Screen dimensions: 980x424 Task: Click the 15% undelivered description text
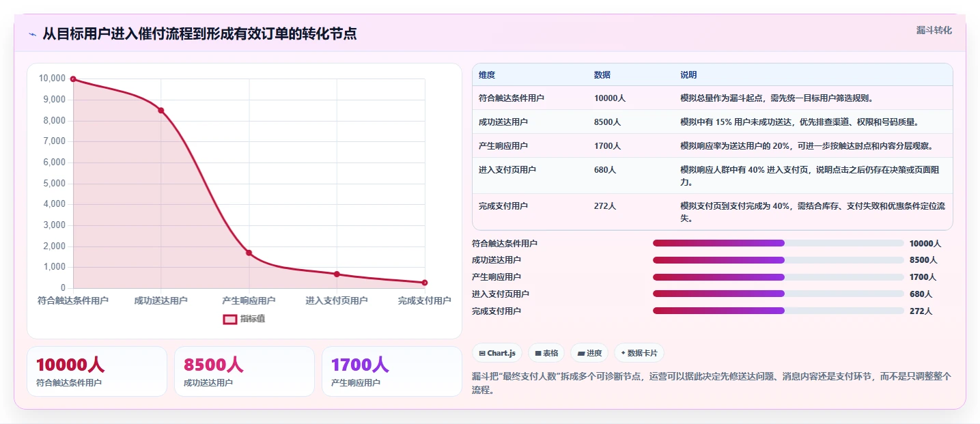coord(799,122)
